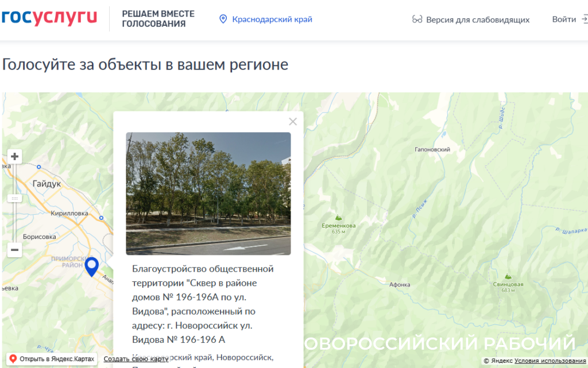The height and width of the screenshot is (368, 588).
Task: Open Решаем вместе Голосования section
Action: [158, 19]
